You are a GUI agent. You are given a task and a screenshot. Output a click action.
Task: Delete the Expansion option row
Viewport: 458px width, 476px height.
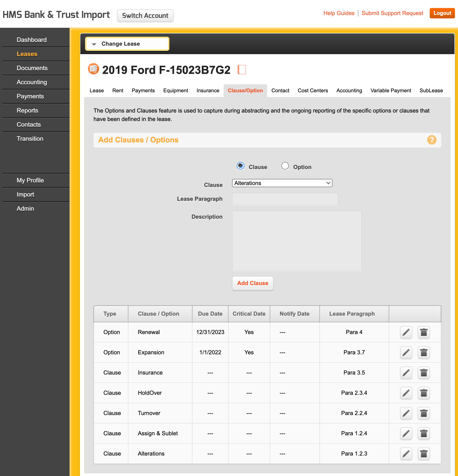coord(423,352)
